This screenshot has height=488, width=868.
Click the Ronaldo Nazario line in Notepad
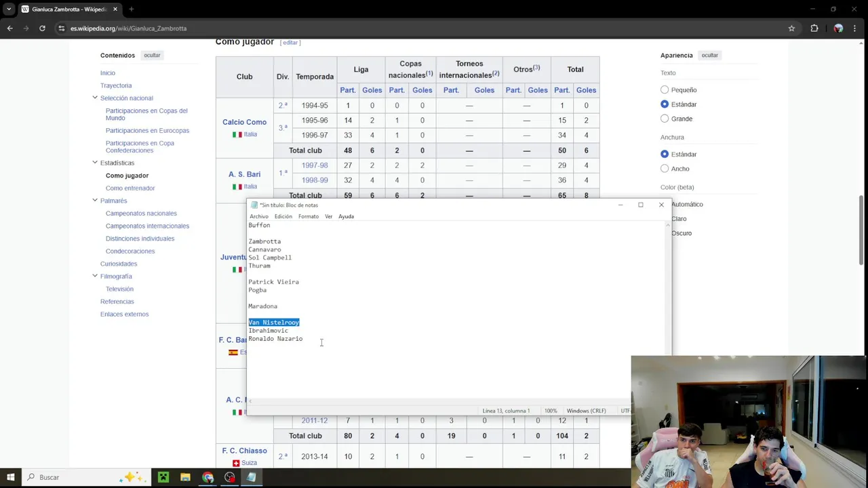275,339
